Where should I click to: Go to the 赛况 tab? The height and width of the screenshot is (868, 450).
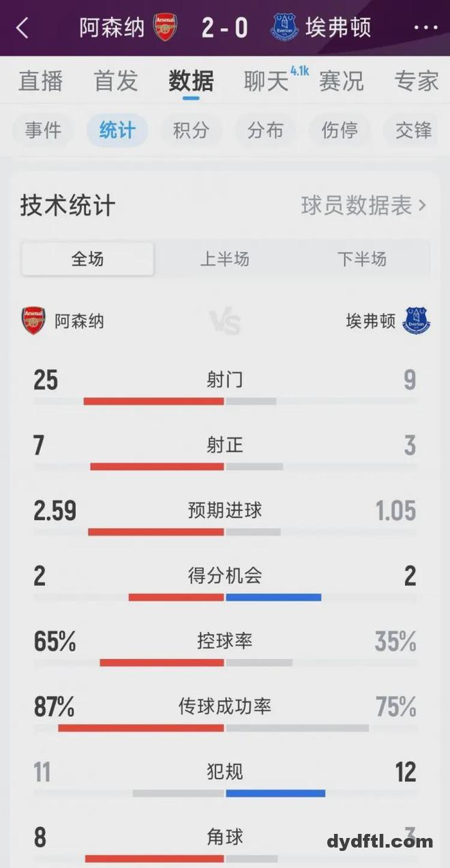341,81
